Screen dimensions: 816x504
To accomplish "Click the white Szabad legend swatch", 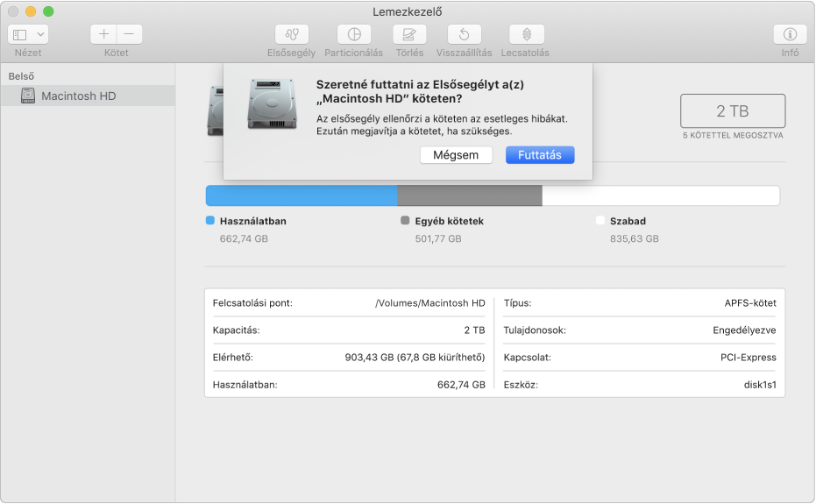I will [x=600, y=220].
